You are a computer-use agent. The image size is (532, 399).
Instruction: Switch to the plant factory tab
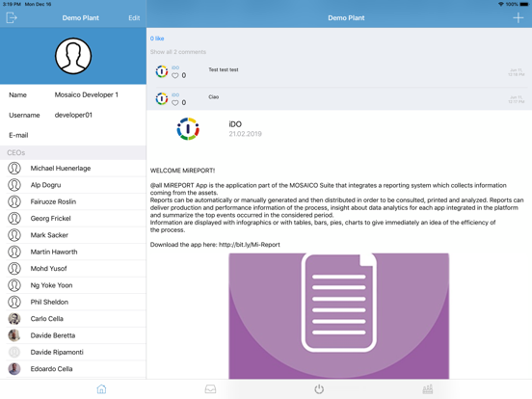pyautogui.click(x=428, y=389)
